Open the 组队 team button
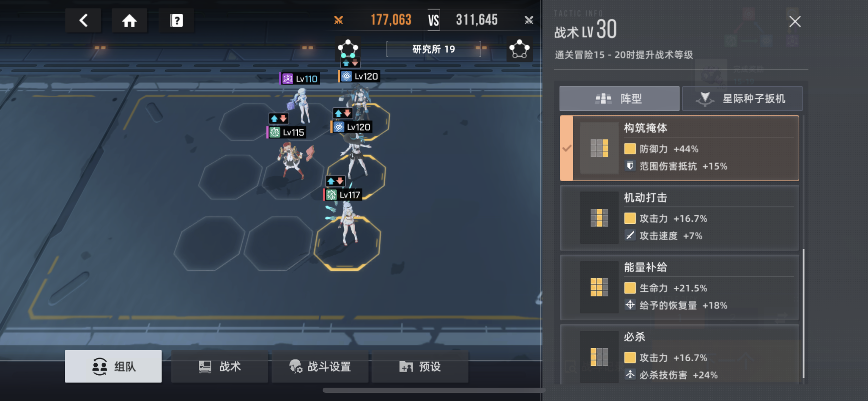The height and width of the screenshot is (401, 868). click(x=113, y=366)
